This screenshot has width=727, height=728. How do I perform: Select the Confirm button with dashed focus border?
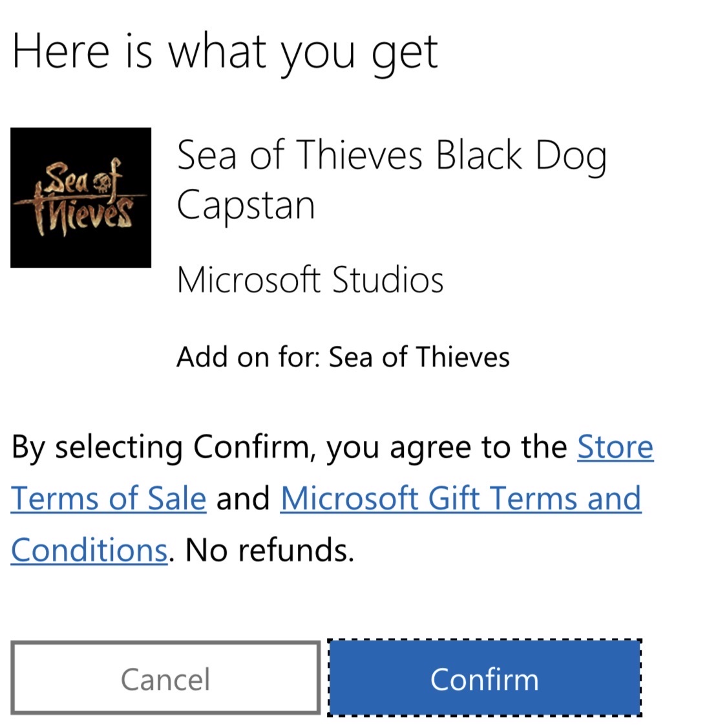pyautogui.click(x=485, y=679)
